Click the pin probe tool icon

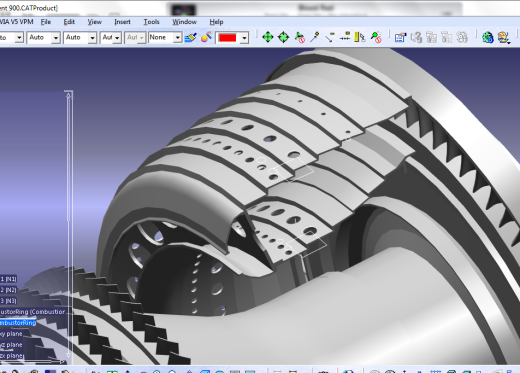[x=314, y=37]
